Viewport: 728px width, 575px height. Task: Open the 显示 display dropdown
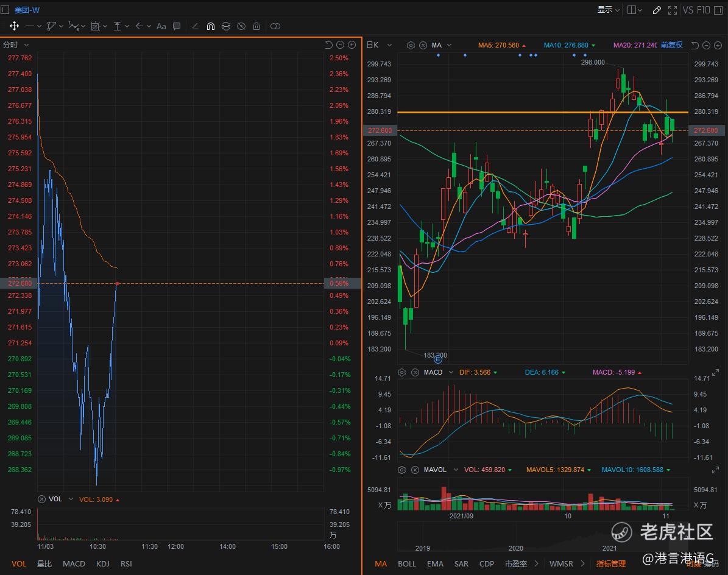coord(608,10)
